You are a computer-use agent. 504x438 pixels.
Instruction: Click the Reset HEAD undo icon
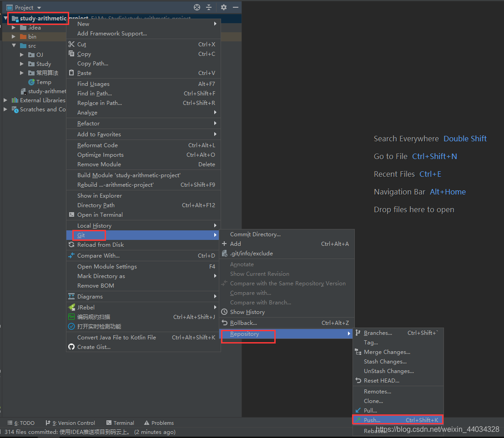(358, 380)
